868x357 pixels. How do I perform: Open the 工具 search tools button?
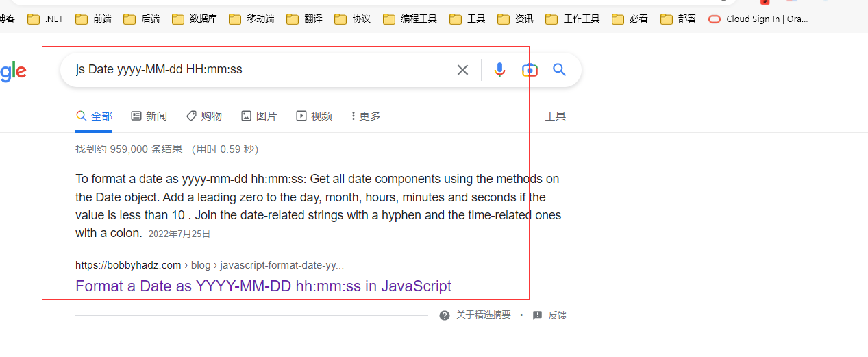coord(555,116)
